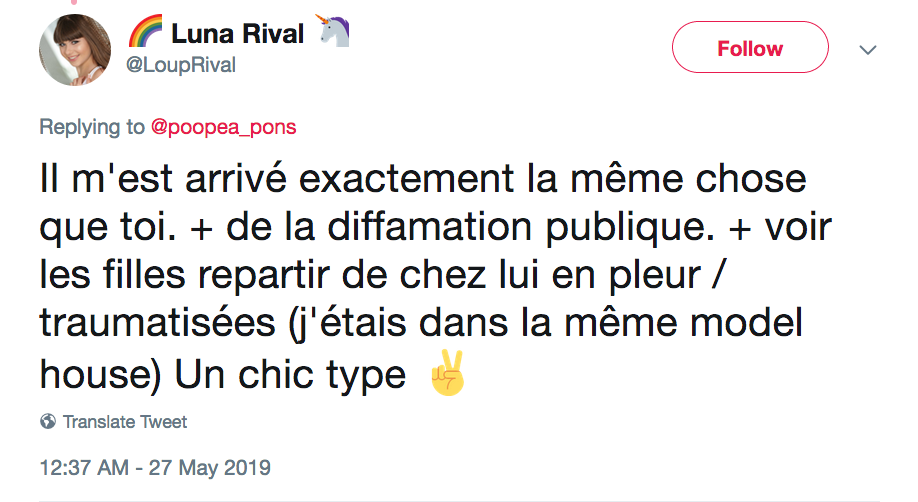This screenshot has height=502, width=918.
Task: Click the rainbow emoji before the name
Action: coord(146,34)
